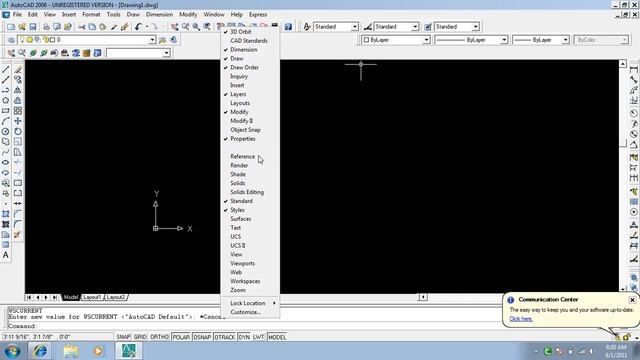Click the Help question mark icon
This screenshot has width=640, height=360.
288,27
